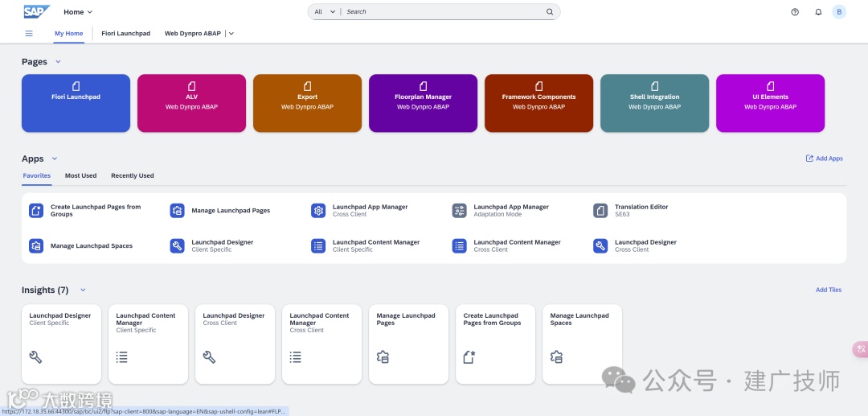868x416 pixels.
Task: Select the Recently Used apps tab
Action: coord(133,175)
